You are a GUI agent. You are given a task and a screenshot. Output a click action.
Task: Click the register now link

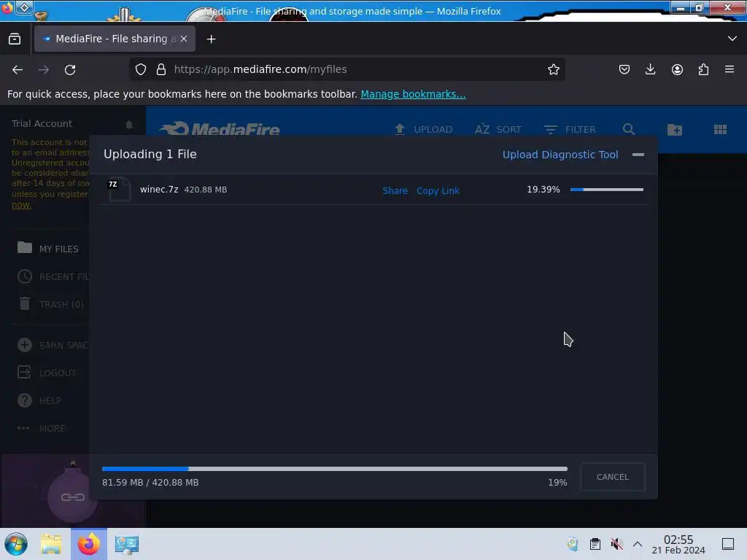coord(21,205)
